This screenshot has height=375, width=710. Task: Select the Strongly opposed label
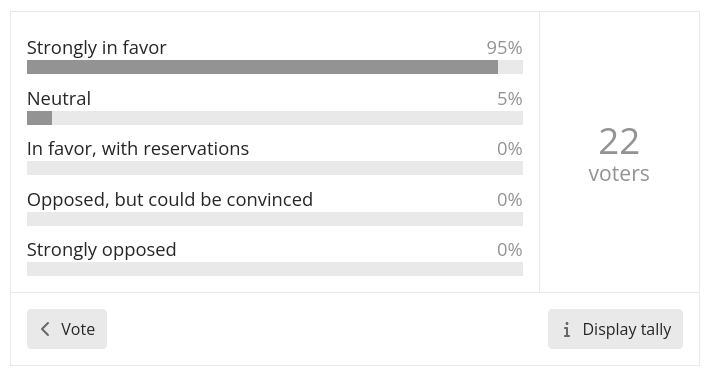[101, 250]
